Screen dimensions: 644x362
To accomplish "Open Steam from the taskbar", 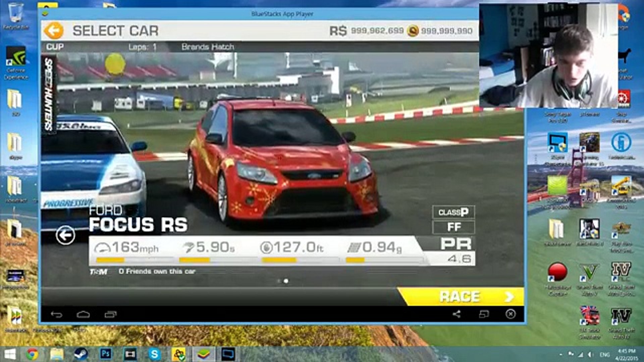I will (81, 354).
